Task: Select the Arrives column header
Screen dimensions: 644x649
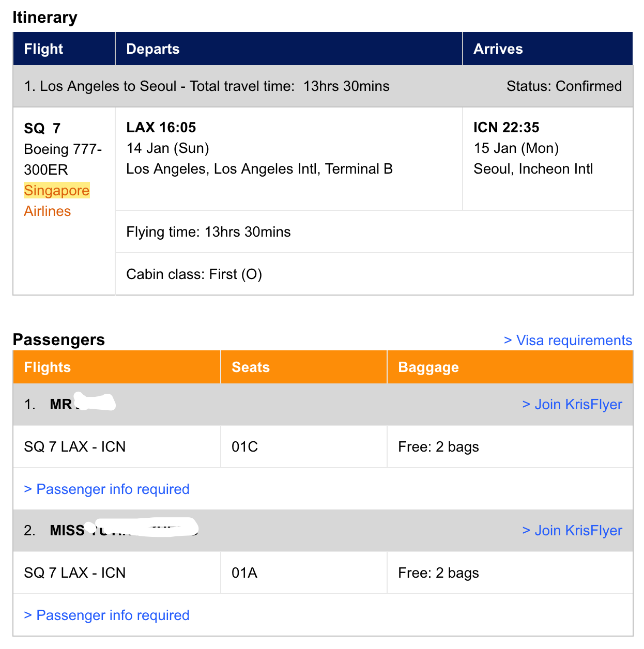Action: coord(548,49)
